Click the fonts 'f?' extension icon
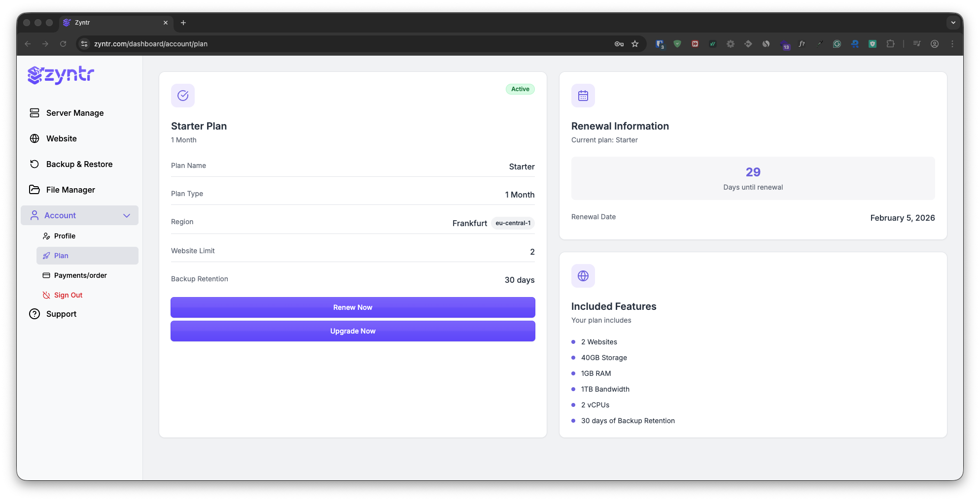This screenshot has height=501, width=980. tap(802, 44)
